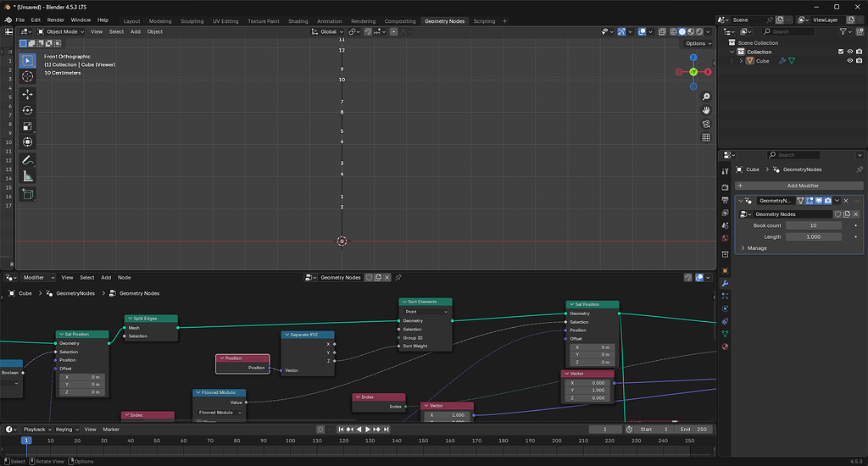This screenshot has height=466, width=868.
Task: Select the Measure tool
Action: tap(27, 176)
